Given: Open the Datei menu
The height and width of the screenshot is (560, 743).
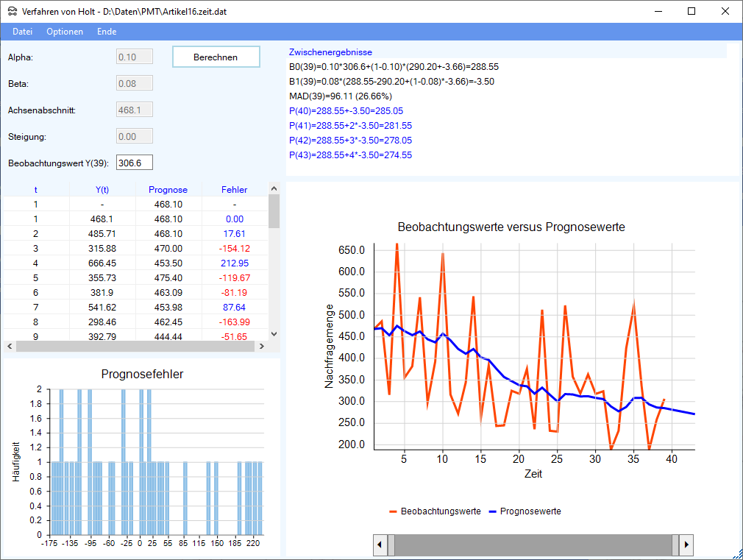Looking at the screenshot, I should 22,32.
